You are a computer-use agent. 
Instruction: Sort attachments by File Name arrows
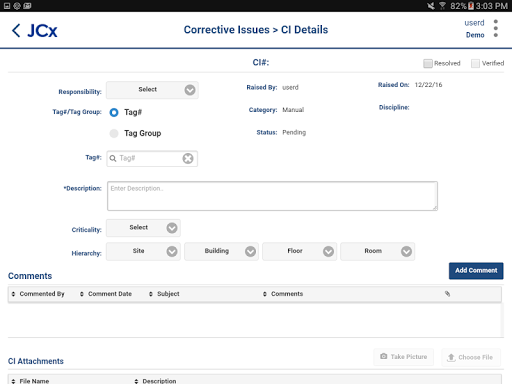13,381
